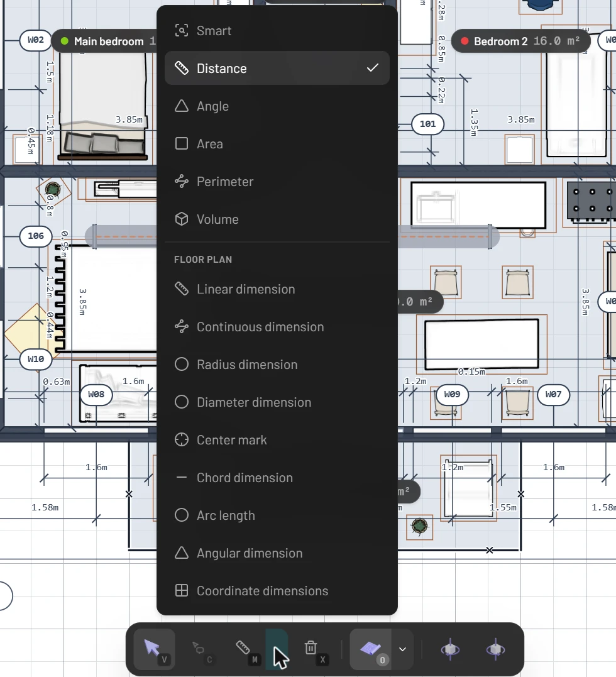
Task: Click the W07 window marker
Action: tap(553, 395)
